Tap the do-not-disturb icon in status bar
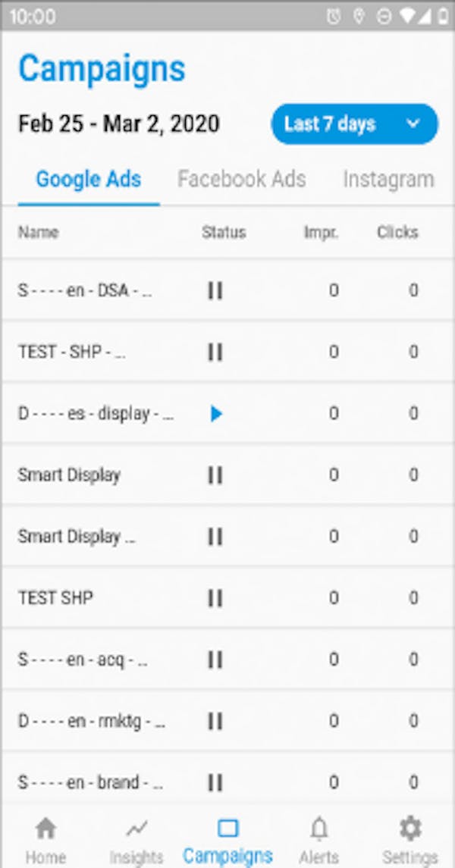 pyautogui.click(x=384, y=17)
